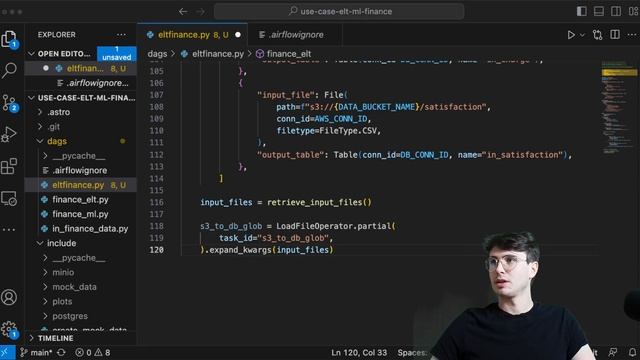Open the notifications bell in status bar

pos(632,353)
